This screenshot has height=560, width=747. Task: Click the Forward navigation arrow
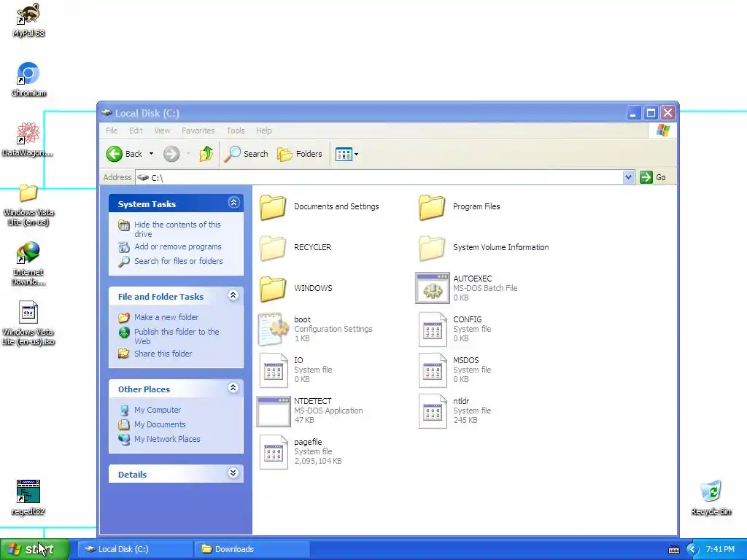[171, 154]
